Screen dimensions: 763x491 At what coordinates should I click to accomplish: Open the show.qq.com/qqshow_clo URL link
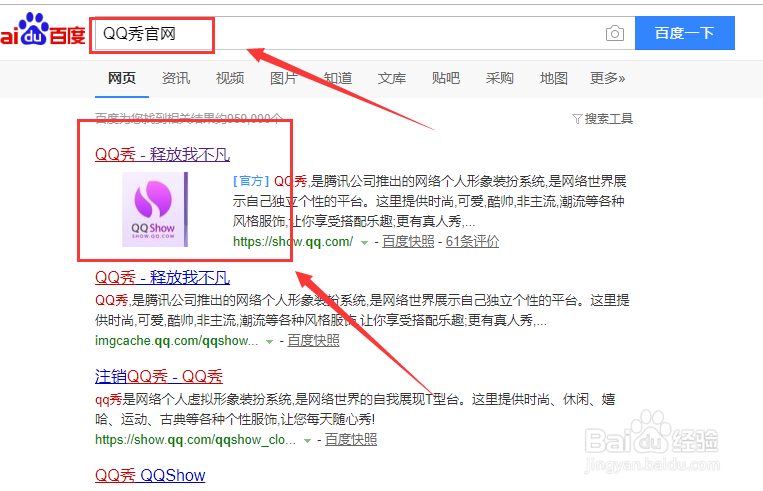click(x=195, y=440)
